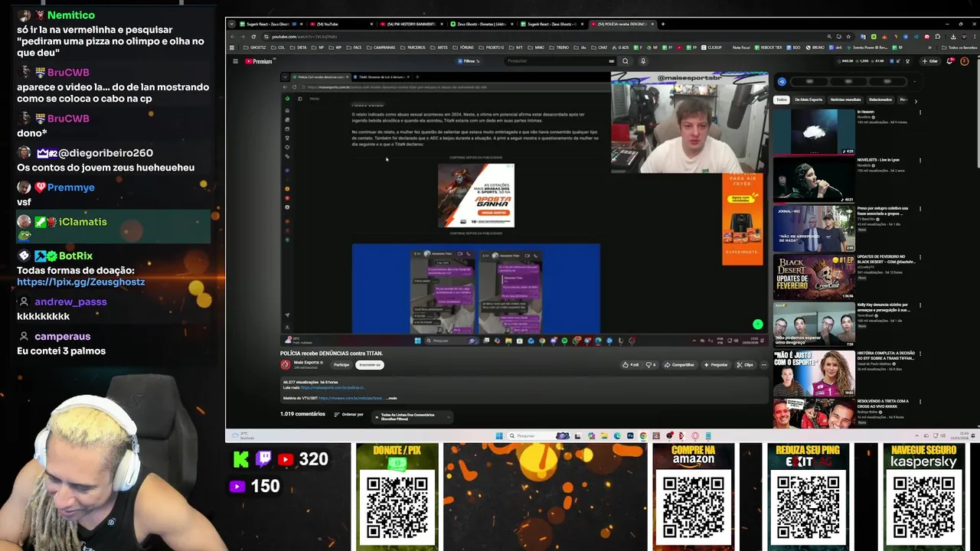Open the NOVELISTS Live in Lyon thumbnail
This screenshot has height=551, width=980.
(x=814, y=180)
